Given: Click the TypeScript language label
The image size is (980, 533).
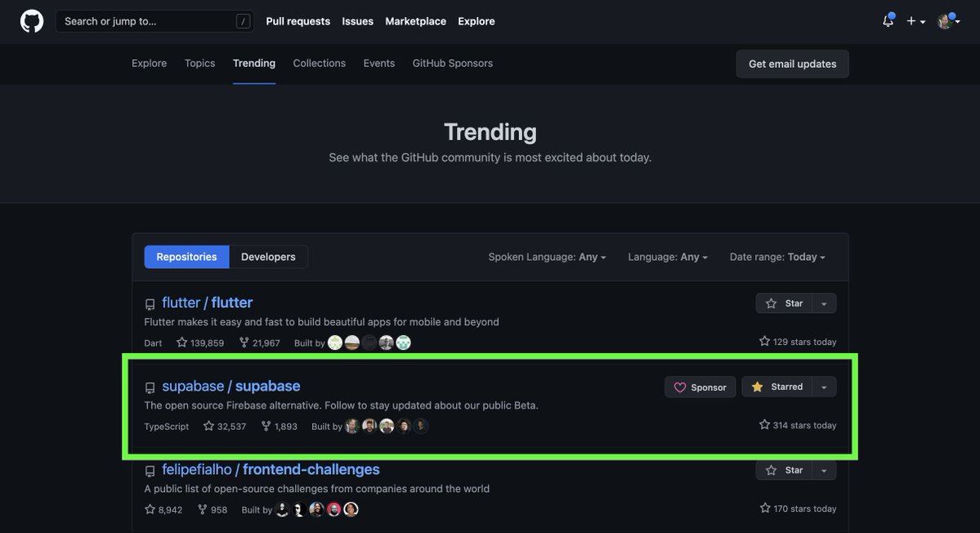Looking at the screenshot, I should tap(166, 426).
